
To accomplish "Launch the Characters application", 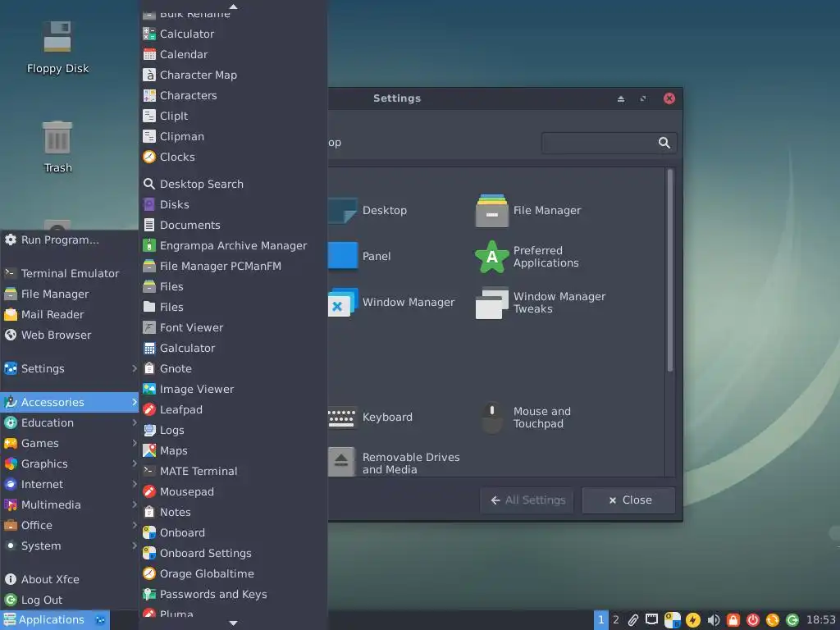I will point(233,95).
